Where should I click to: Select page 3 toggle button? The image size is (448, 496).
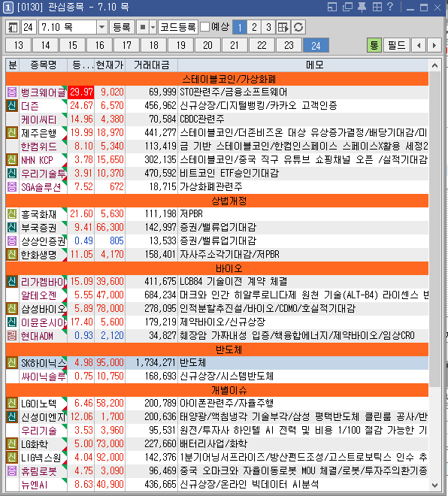268,27
